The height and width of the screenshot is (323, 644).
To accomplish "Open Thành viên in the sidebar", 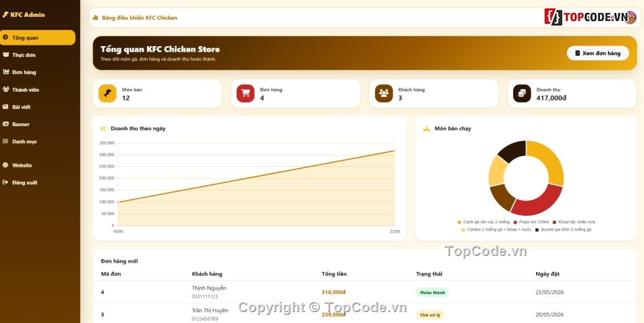I will pyautogui.click(x=38, y=90).
